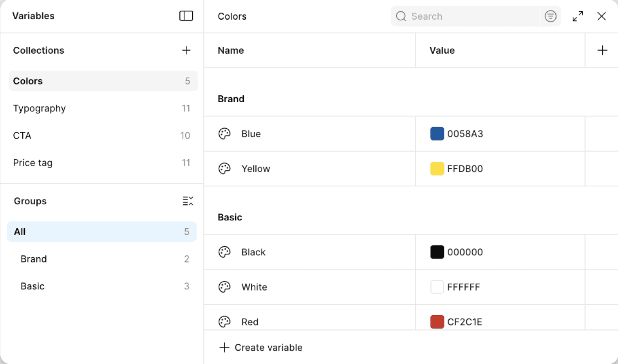618x364 pixels.
Task: Click the palette icon next to Yellow
Action: click(x=224, y=168)
